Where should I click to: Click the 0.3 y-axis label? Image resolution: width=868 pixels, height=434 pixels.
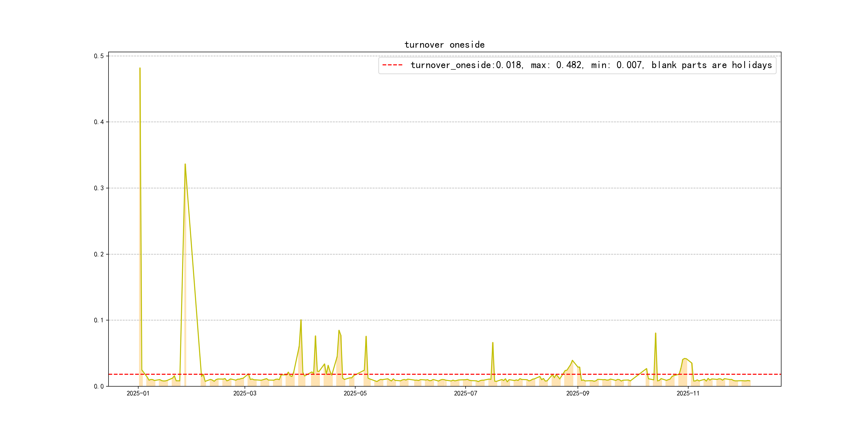point(99,188)
